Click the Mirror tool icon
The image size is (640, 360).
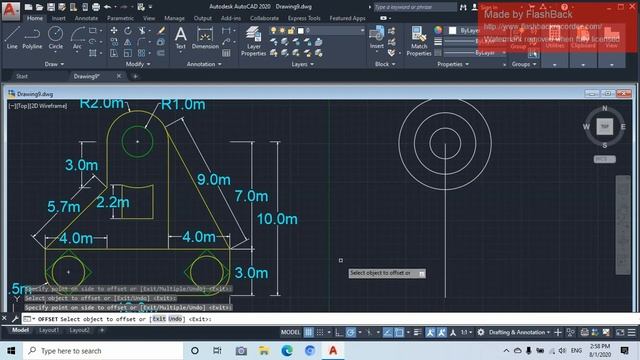point(128,42)
